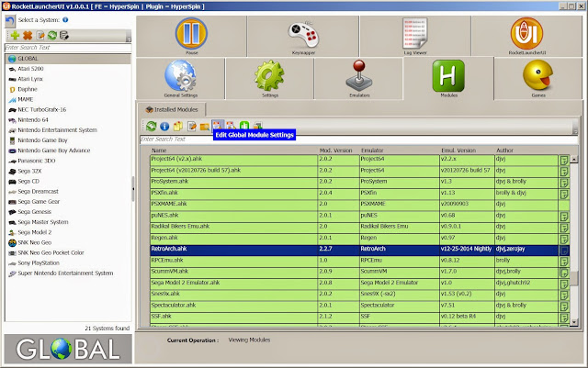Open the systems toolbar overflow arrow
The height and width of the screenshot is (368, 588).
pyautogui.click(x=129, y=39)
